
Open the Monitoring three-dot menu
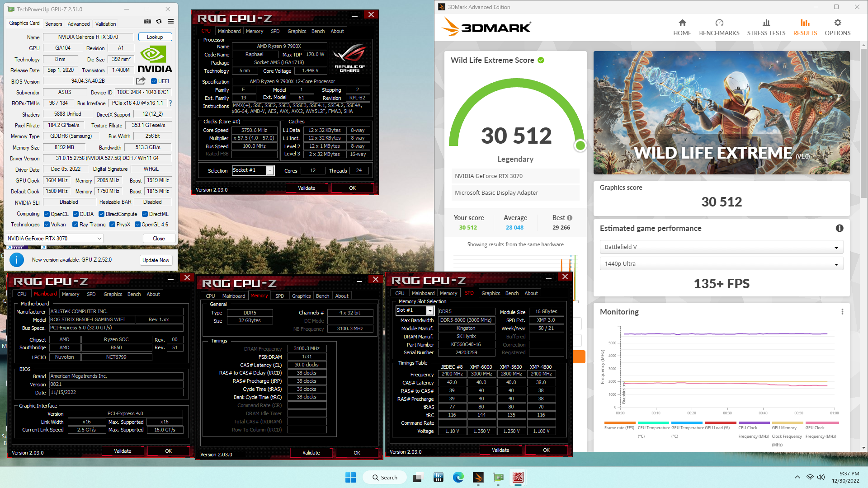(x=842, y=312)
